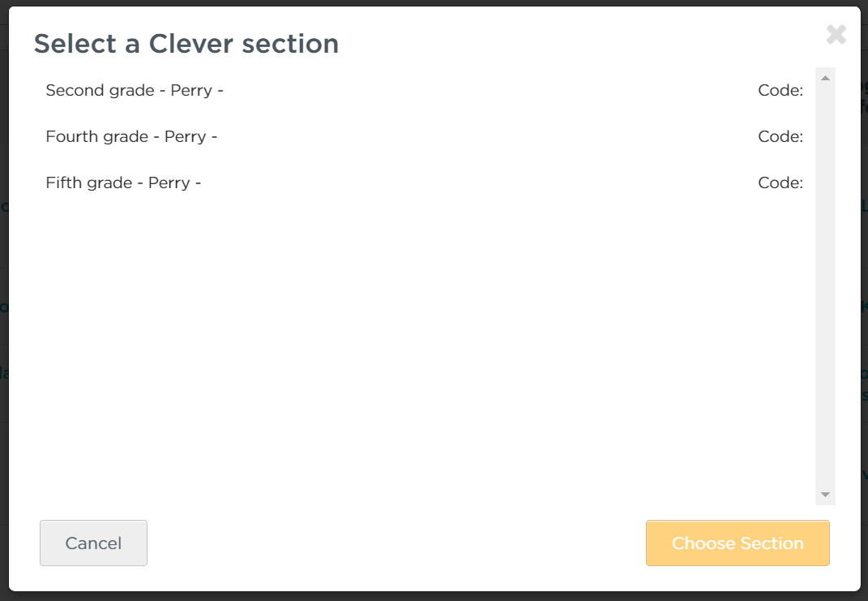Confirm with the Choose Section button
The height and width of the screenshot is (601, 868).
pyautogui.click(x=738, y=543)
